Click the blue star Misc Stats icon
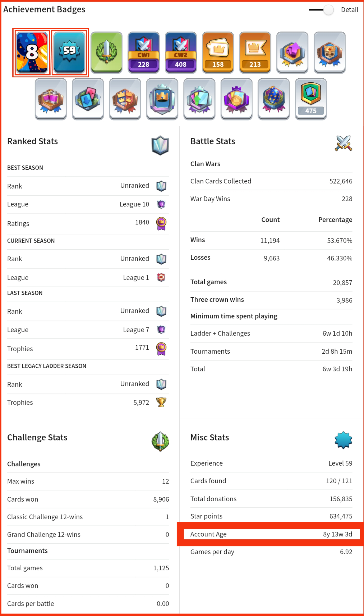364x616 pixels. (x=343, y=440)
